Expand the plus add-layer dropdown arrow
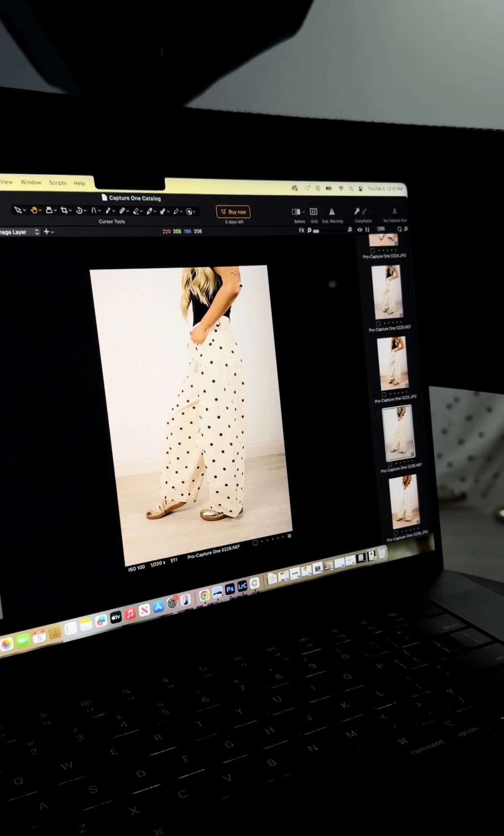Screen dimensions: 504x836 [52, 232]
